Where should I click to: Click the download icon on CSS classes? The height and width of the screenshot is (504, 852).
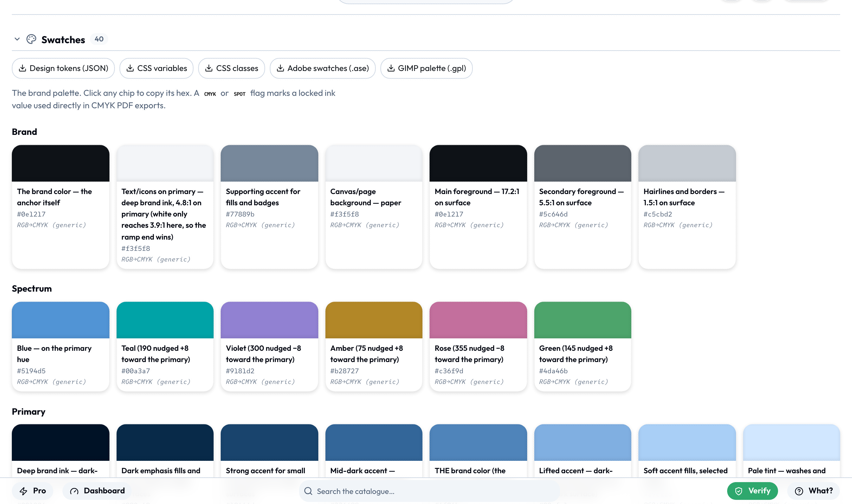(x=209, y=68)
